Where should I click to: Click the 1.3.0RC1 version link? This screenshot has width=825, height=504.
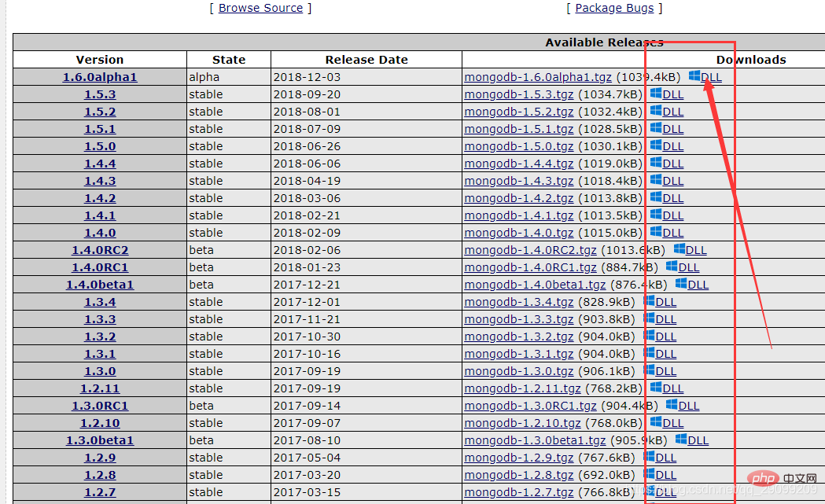(100, 406)
